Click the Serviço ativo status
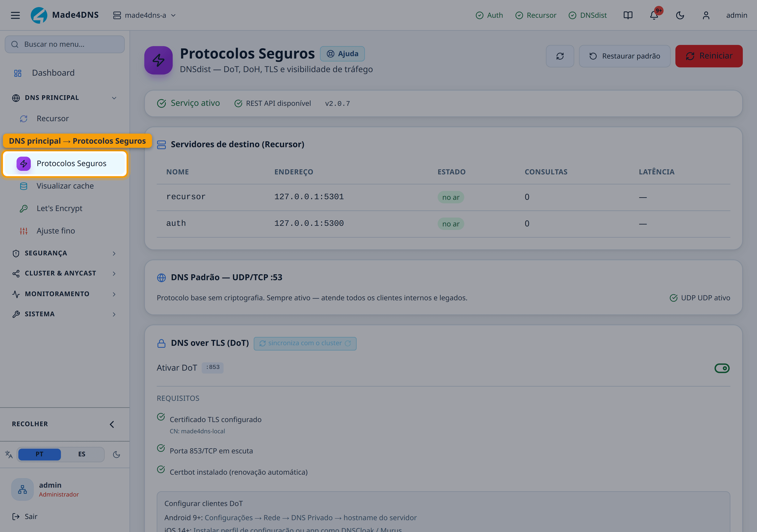757x532 pixels. [188, 103]
